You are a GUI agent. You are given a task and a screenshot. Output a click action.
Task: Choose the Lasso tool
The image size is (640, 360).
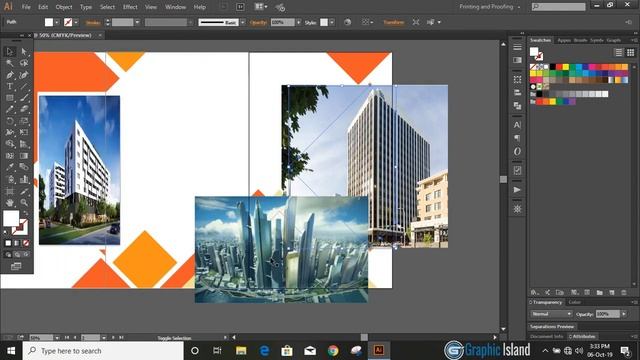pyautogui.click(x=24, y=63)
